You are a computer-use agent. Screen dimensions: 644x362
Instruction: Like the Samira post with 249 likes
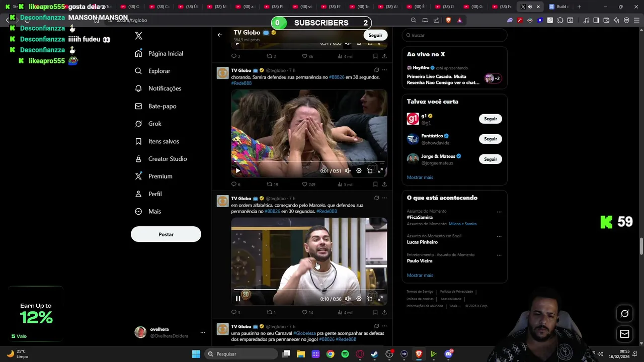[x=308, y=185]
